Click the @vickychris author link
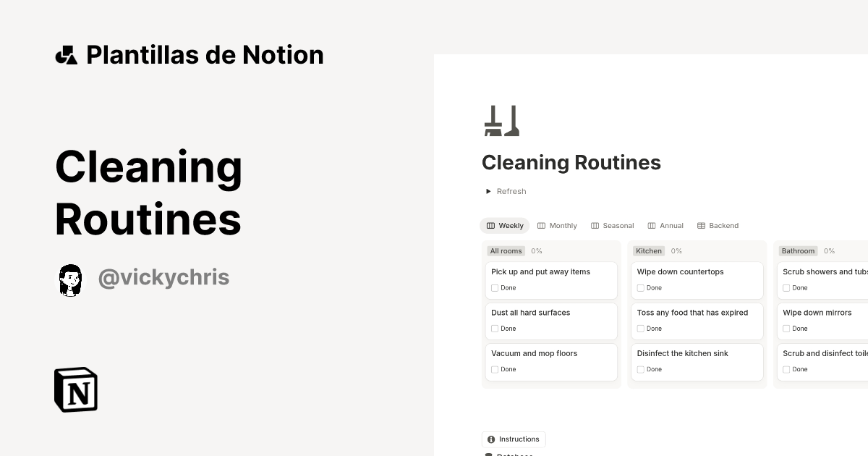 [163, 278]
